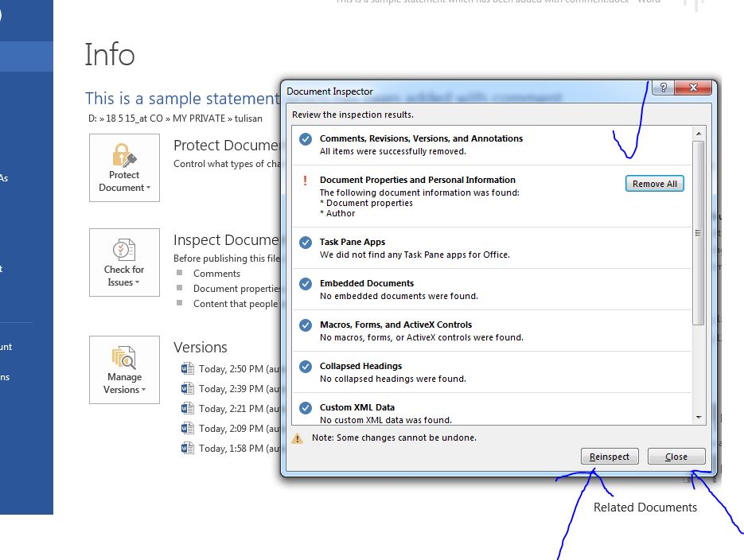Click Word file icon for 2:50 PM version
744x560 pixels.
pos(188,368)
